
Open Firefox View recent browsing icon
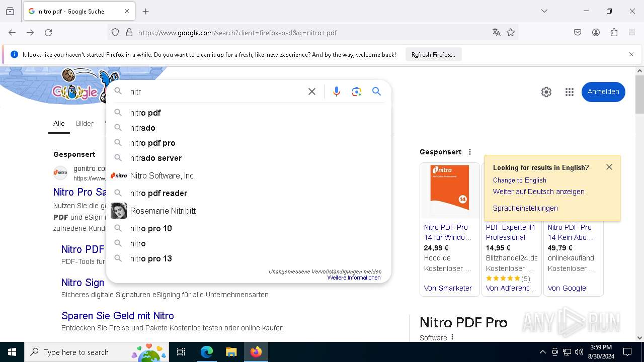10,11
